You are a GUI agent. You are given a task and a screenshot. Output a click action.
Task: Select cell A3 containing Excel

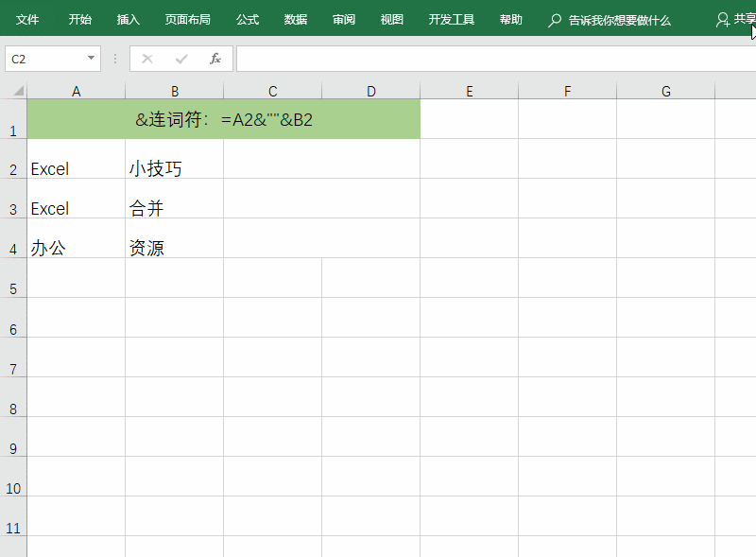click(77, 199)
